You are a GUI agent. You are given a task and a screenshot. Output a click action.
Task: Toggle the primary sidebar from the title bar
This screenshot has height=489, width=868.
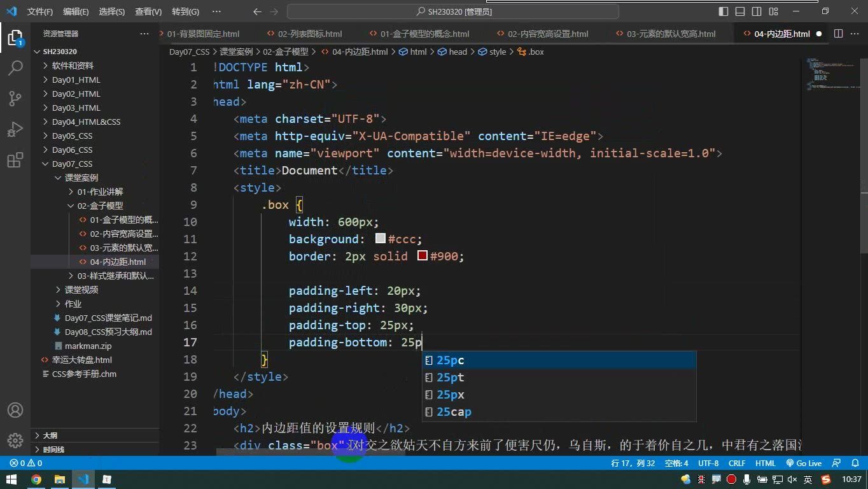(724, 11)
